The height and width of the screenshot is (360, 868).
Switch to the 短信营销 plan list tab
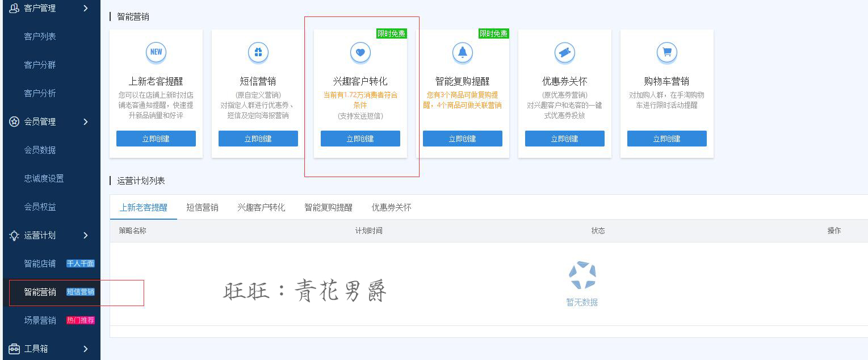tap(202, 208)
